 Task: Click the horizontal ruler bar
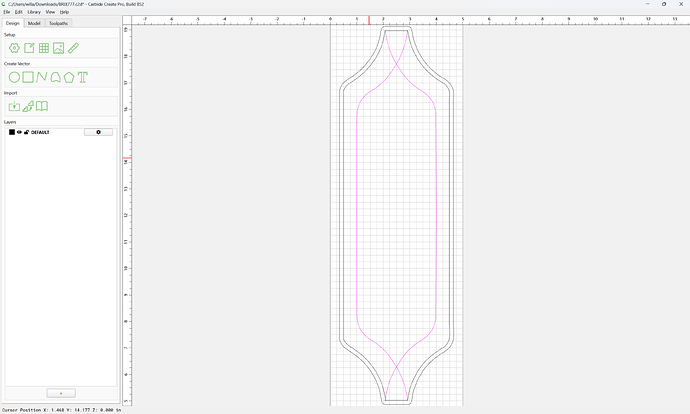coord(411,20)
